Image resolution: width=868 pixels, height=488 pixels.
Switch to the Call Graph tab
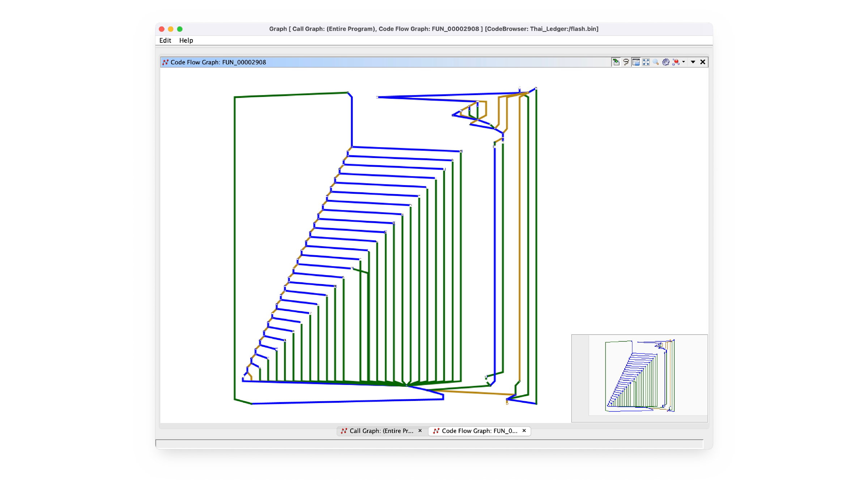pyautogui.click(x=382, y=431)
